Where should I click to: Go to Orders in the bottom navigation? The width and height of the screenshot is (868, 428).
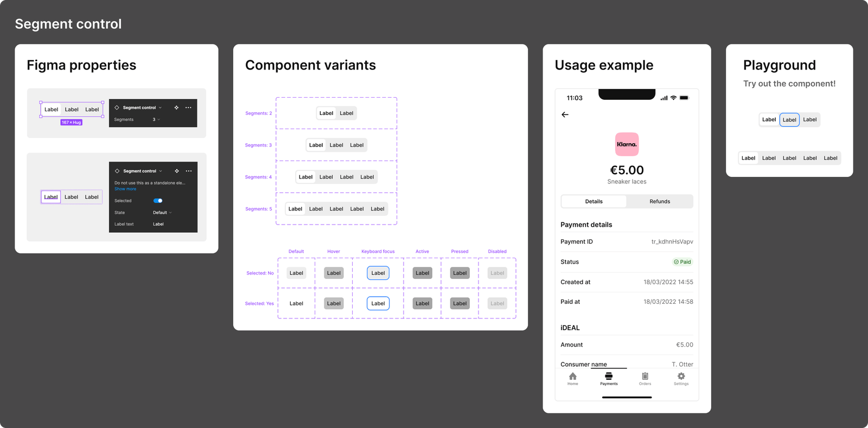[645, 379]
